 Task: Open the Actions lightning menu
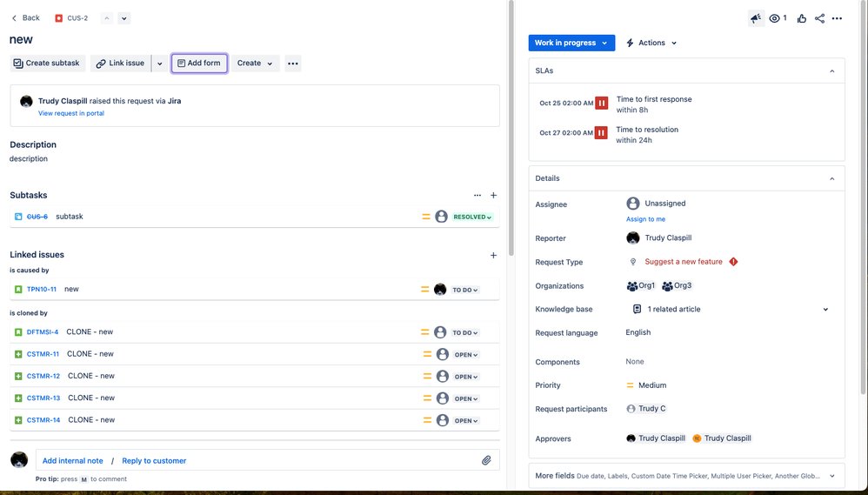[651, 43]
